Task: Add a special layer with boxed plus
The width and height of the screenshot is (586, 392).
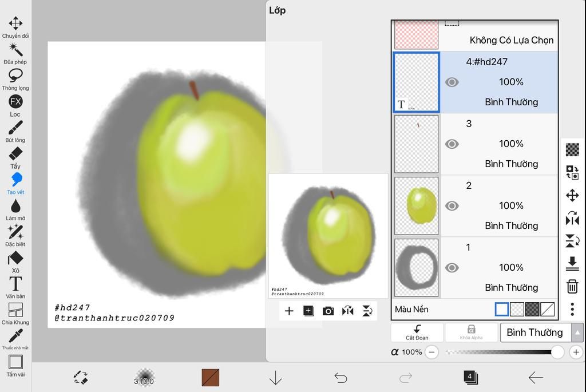Action: 308,311
